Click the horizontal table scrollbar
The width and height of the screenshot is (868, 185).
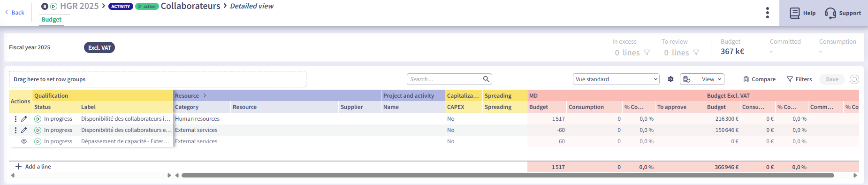(508, 176)
